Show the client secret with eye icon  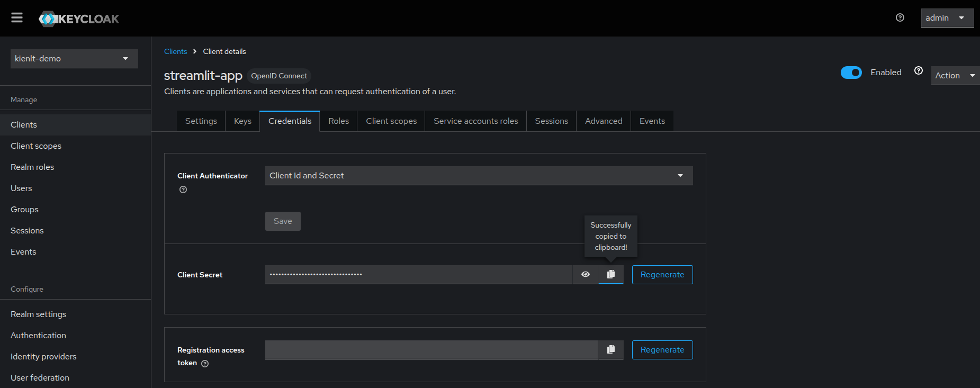585,275
